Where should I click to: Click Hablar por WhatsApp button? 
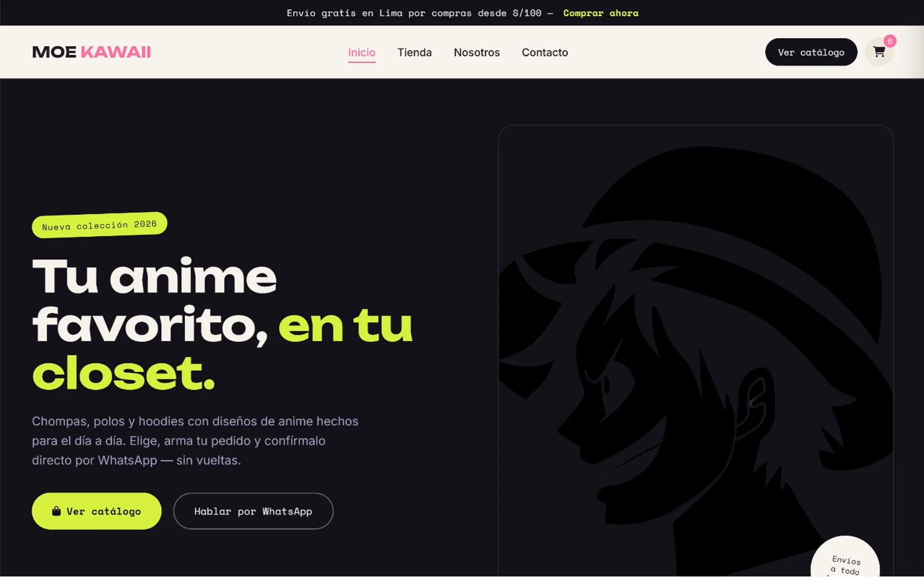(253, 511)
